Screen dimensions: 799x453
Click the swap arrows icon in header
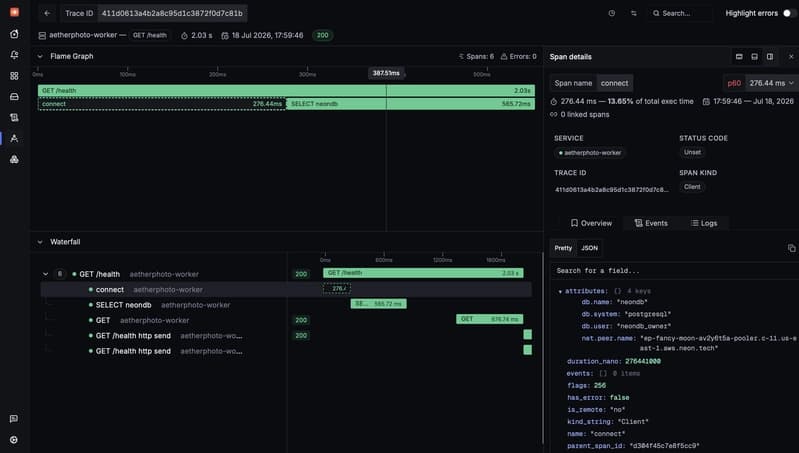click(633, 13)
